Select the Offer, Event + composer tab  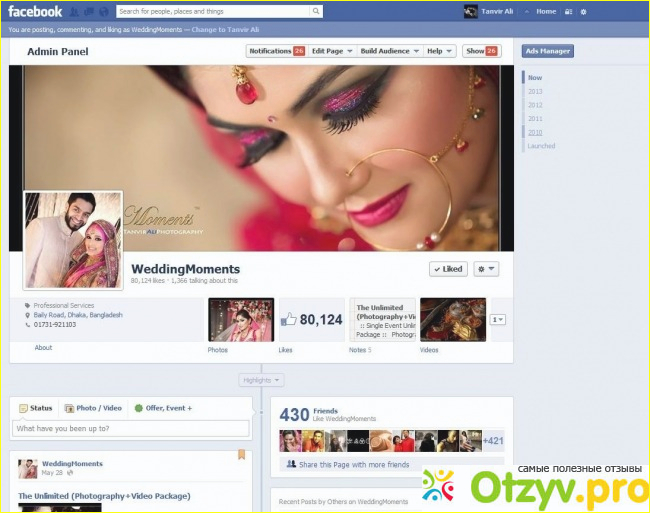coord(163,408)
